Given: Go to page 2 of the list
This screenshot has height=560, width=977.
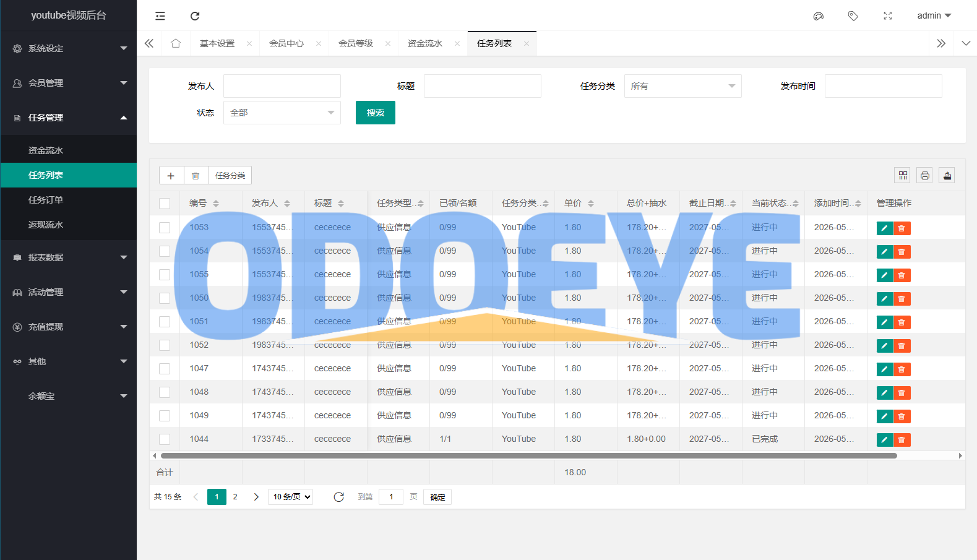Looking at the screenshot, I should (235, 497).
